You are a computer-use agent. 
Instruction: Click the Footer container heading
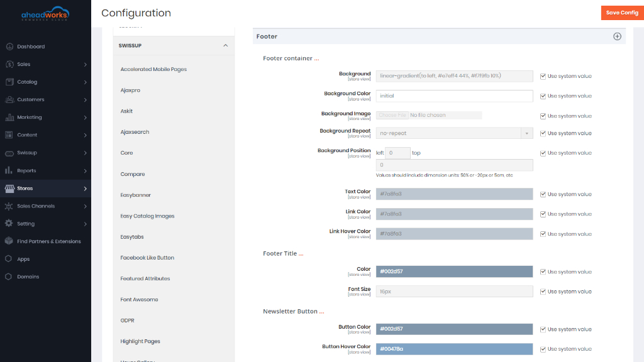pos(291,58)
